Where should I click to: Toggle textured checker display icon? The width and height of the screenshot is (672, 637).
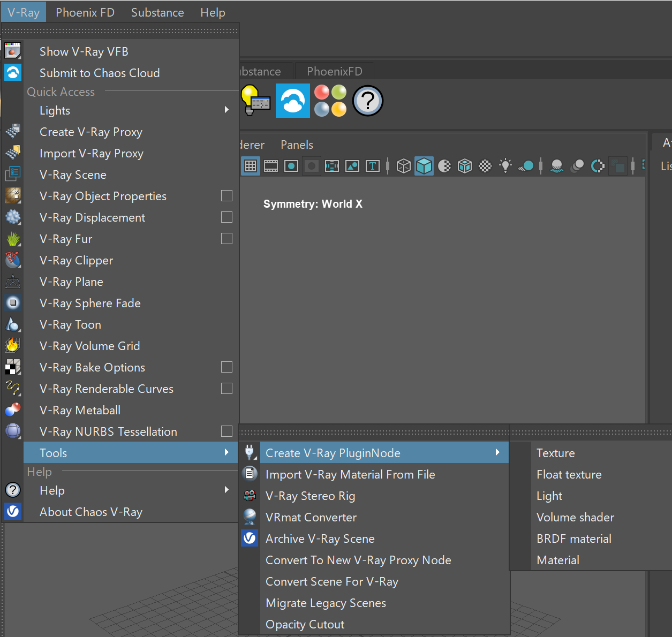click(485, 166)
